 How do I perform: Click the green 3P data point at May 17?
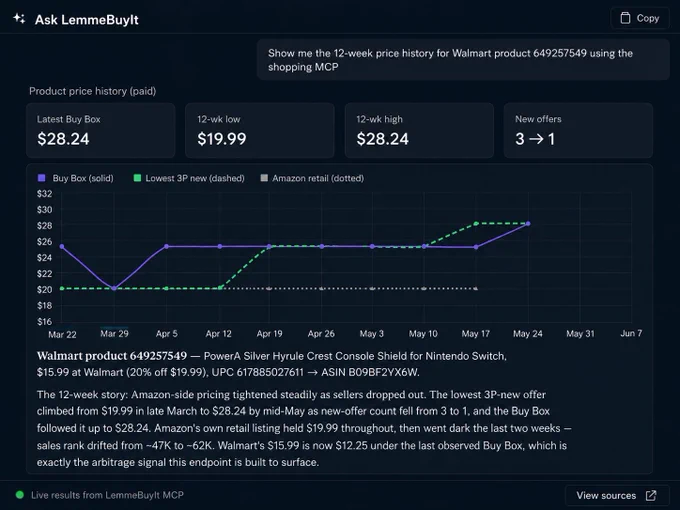pos(476,224)
